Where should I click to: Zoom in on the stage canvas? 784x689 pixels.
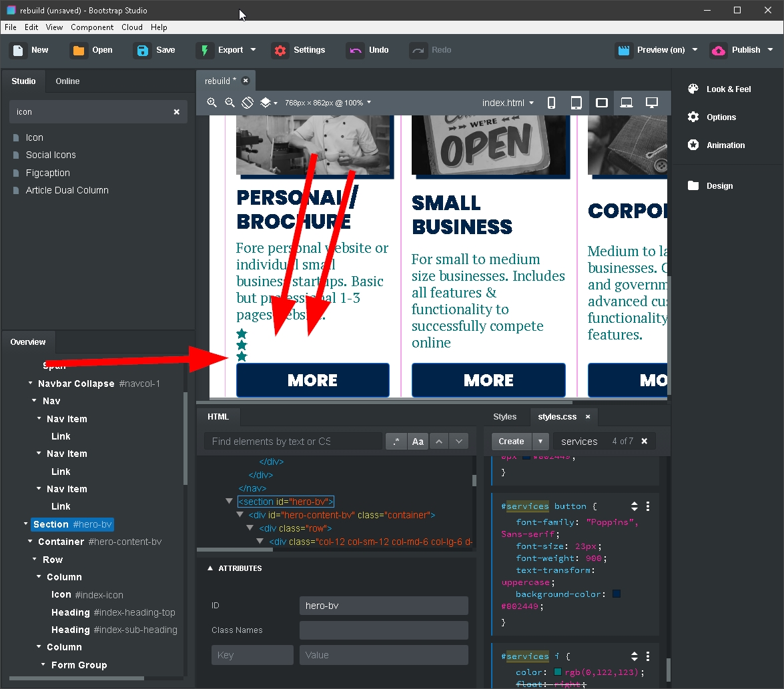pyautogui.click(x=212, y=103)
